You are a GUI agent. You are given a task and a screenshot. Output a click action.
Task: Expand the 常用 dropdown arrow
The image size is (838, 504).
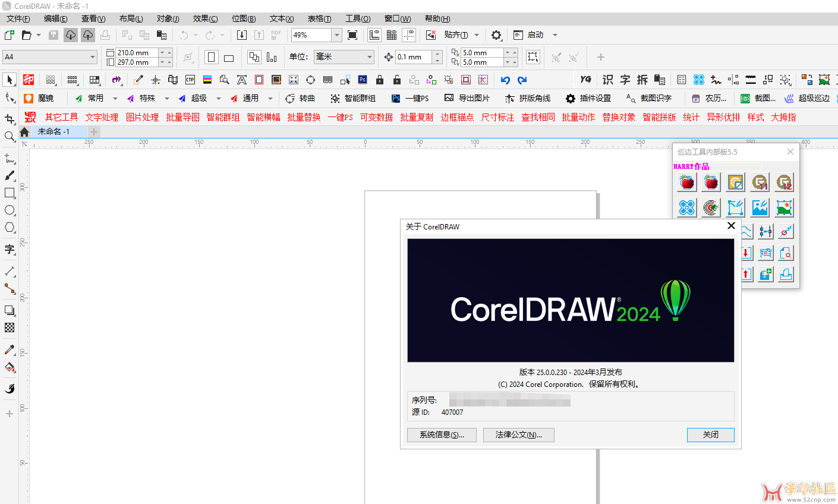pos(115,99)
